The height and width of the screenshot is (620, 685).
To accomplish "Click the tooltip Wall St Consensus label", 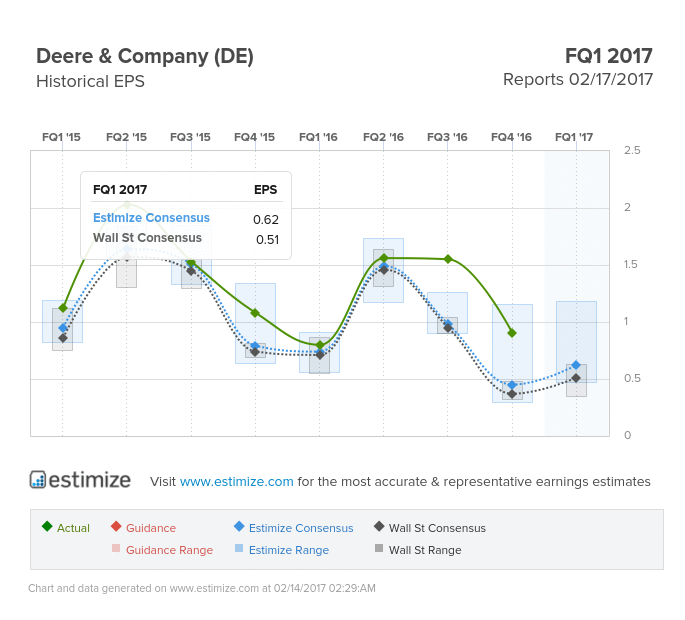I will tap(147, 238).
